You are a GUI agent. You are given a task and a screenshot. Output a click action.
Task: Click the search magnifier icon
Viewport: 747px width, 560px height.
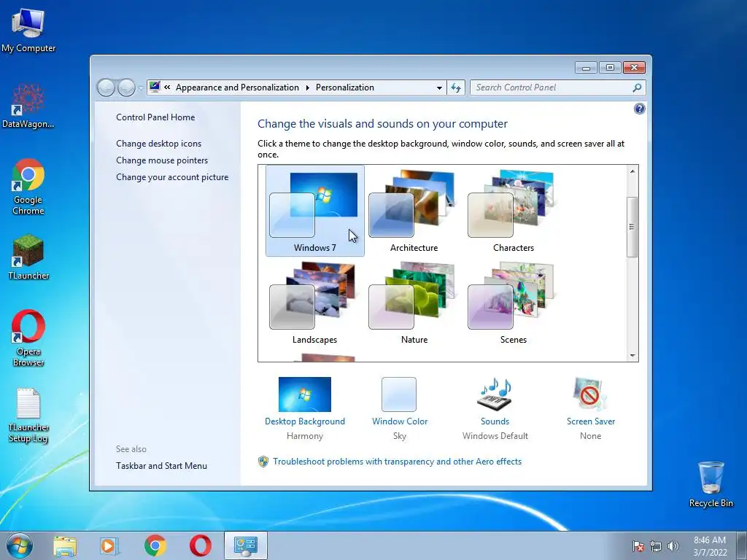[637, 87]
